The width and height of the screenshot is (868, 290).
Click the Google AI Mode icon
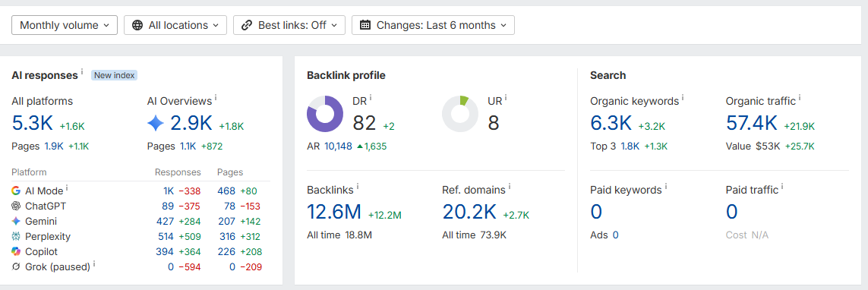click(16, 191)
